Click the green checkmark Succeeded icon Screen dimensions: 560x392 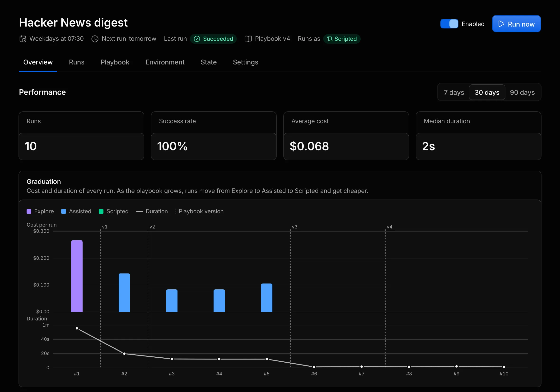(x=197, y=39)
